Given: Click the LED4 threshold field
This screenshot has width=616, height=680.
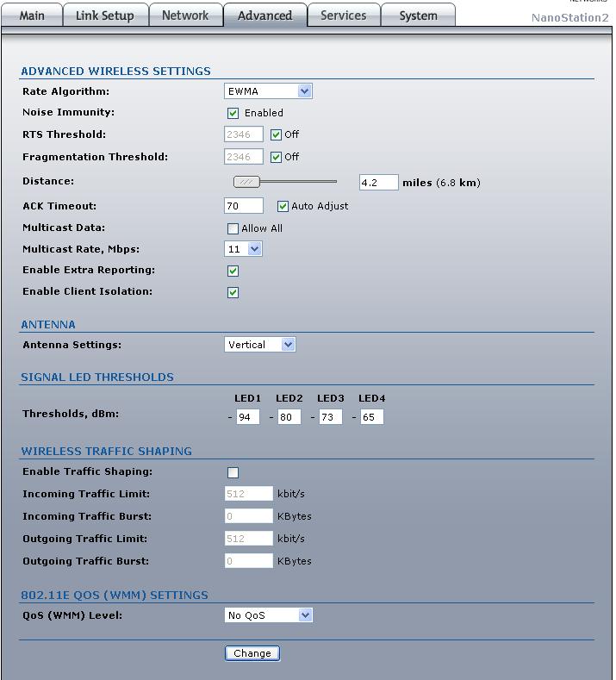Looking at the screenshot, I should (371, 417).
